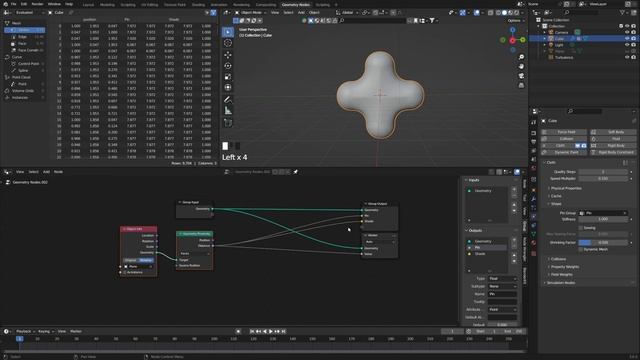The image size is (640, 360).
Task: Click the Soft Body physics button
Action: click(613, 132)
